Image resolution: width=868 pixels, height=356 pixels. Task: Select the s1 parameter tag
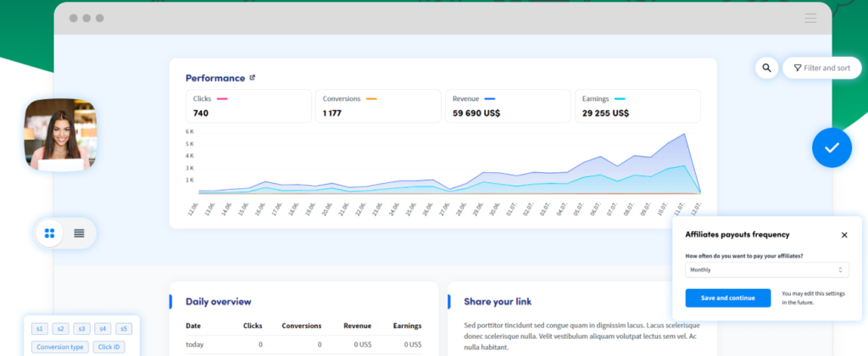pyautogui.click(x=39, y=329)
